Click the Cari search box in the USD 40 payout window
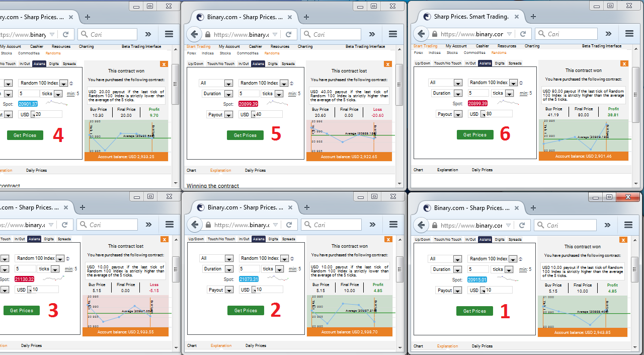This screenshot has height=355, width=644. coord(331,34)
